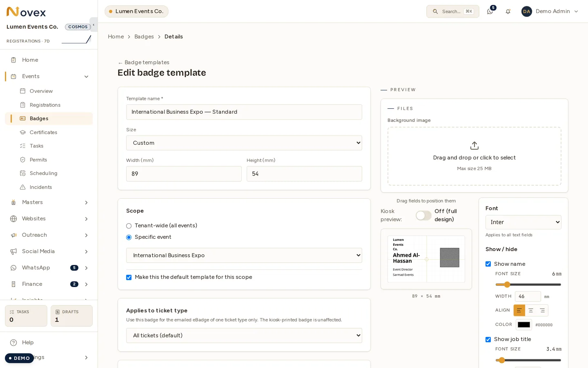Open Scheduling in the sidebar
Image resolution: width=588 pixels, height=368 pixels.
49,173
